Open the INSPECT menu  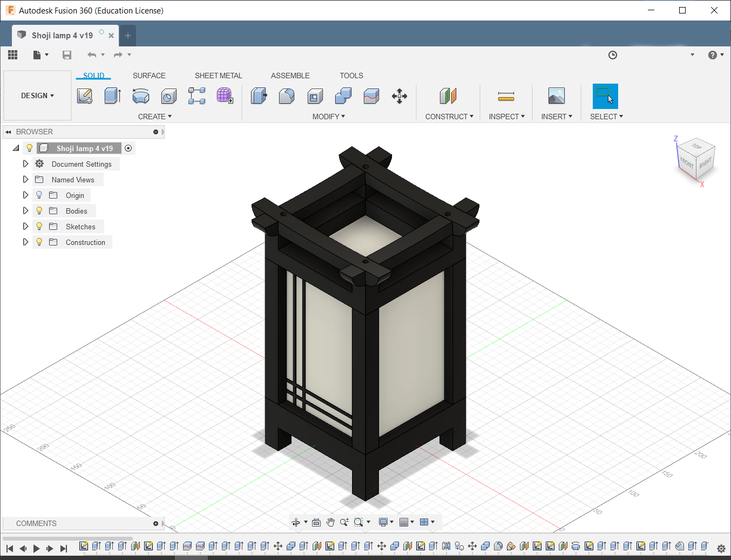click(x=507, y=117)
